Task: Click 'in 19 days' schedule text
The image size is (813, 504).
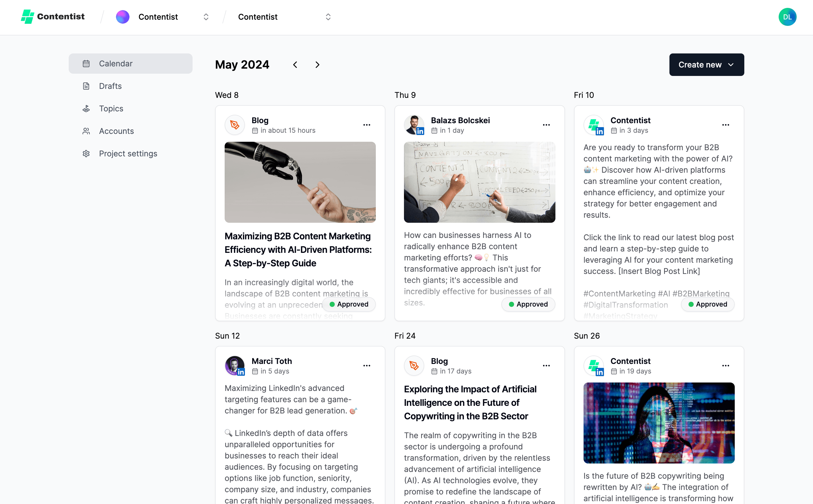Action: click(635, 371)
